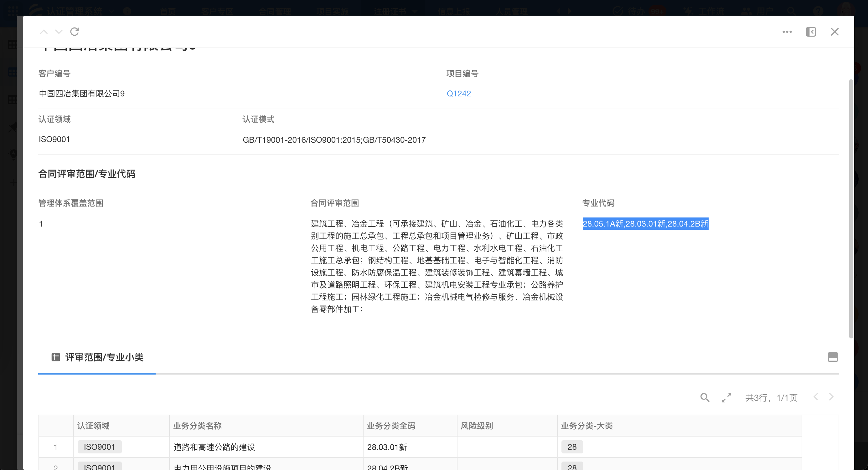Viewport: 868px width, 470px height.
Task: Sort by 业务分类全码 column header
Action: coord(391,426)
